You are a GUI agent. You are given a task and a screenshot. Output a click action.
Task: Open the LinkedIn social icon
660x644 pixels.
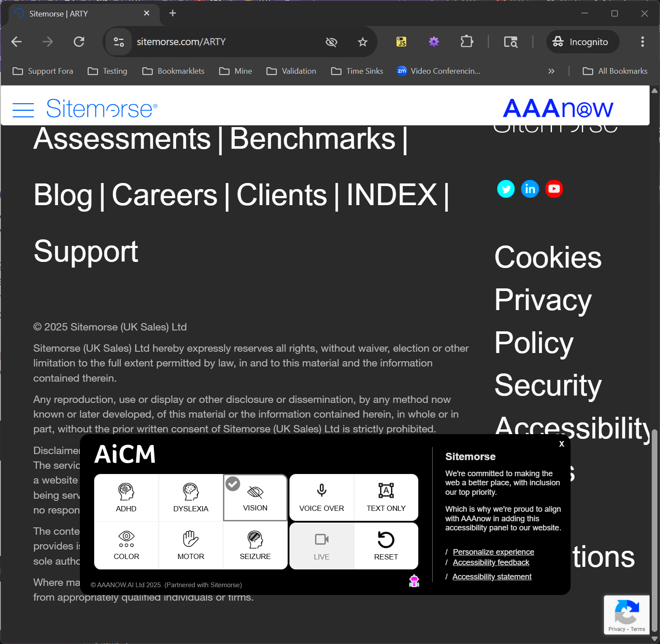[530, 189]
